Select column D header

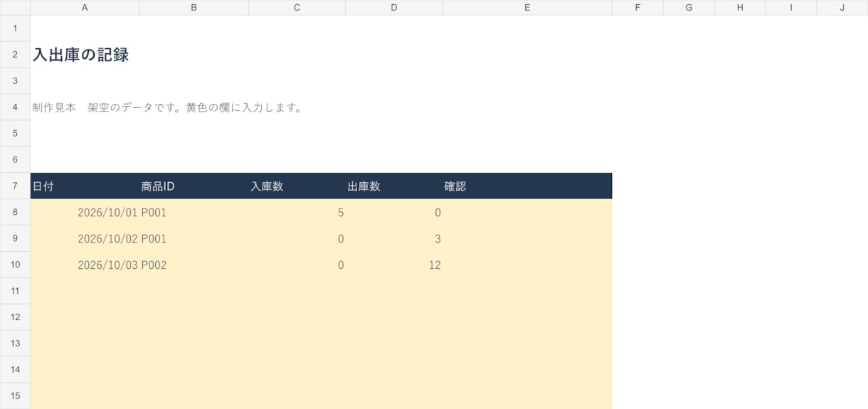pos(394,7)
